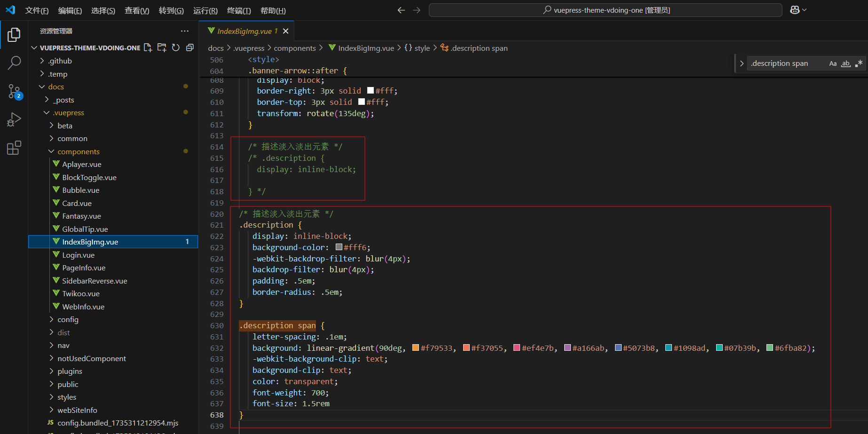
Task: Click the #ef4e7b color swatch
Action: [517, 348]
